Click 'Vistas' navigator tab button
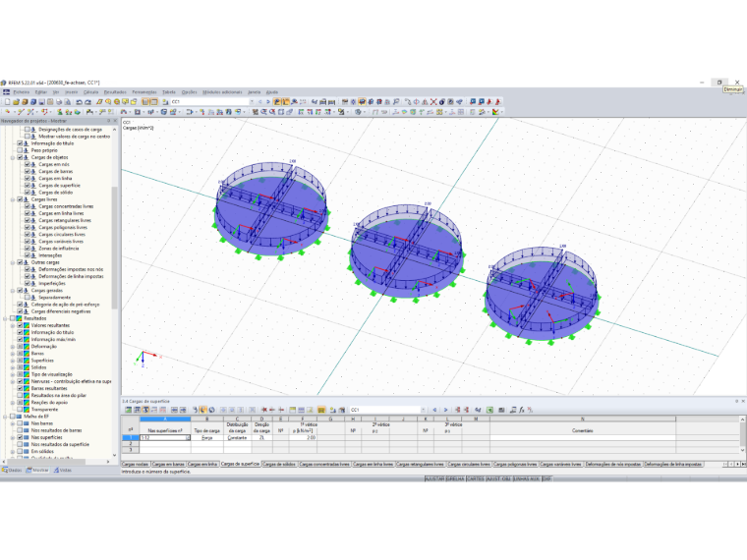This screenshot has height=560, width=747. click(62, 470)
